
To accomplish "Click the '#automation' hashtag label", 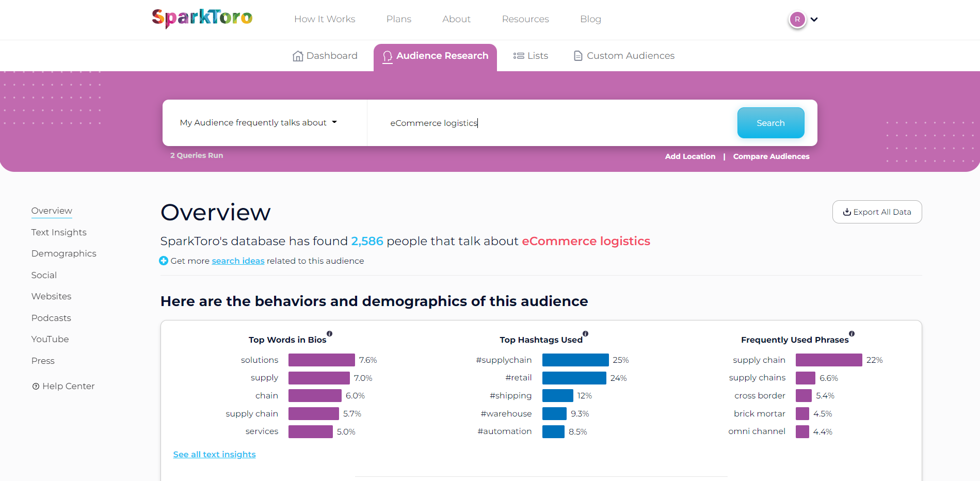I will 504,431.
